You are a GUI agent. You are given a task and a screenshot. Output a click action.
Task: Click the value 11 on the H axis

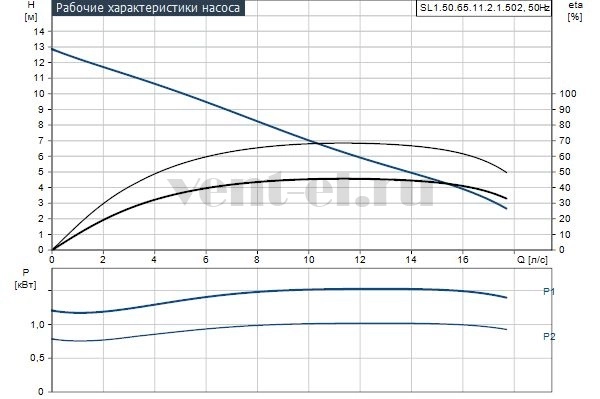pyautogui.click(x=39, y=78)
